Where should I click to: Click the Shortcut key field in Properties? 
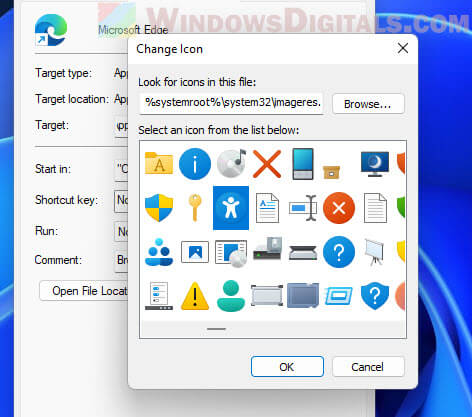[x=121, y=200]
